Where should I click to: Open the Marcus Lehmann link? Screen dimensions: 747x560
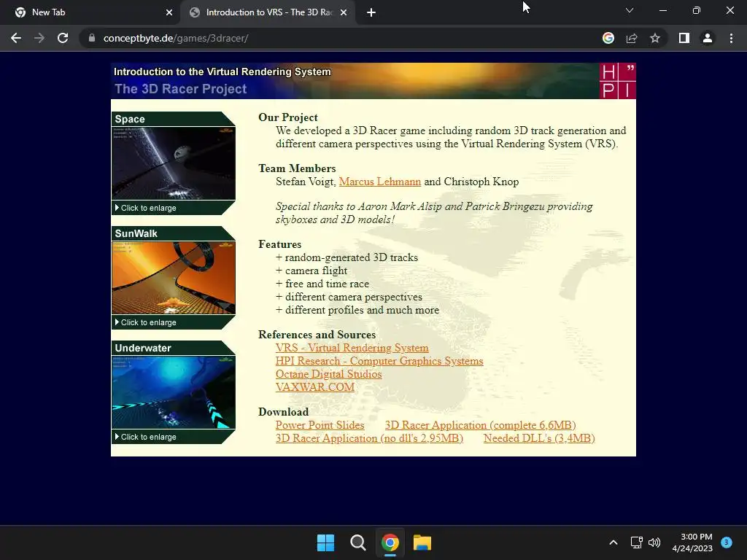click(x=379, y=182)
